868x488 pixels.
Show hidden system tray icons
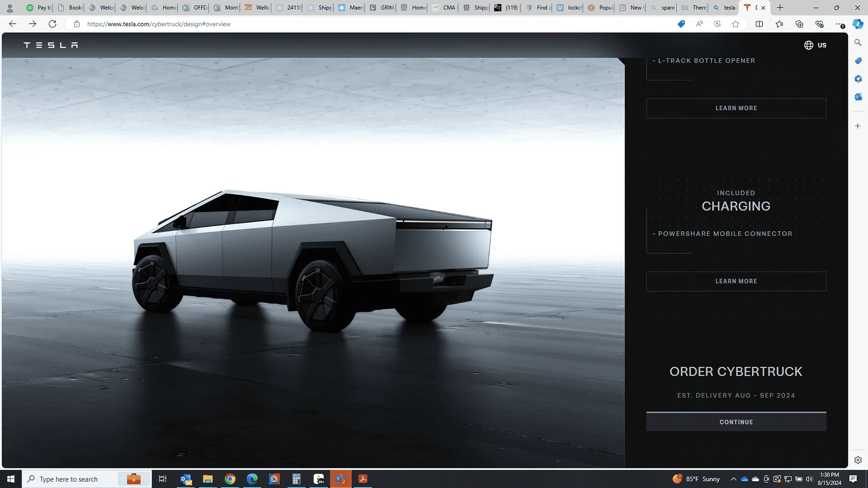733,479
